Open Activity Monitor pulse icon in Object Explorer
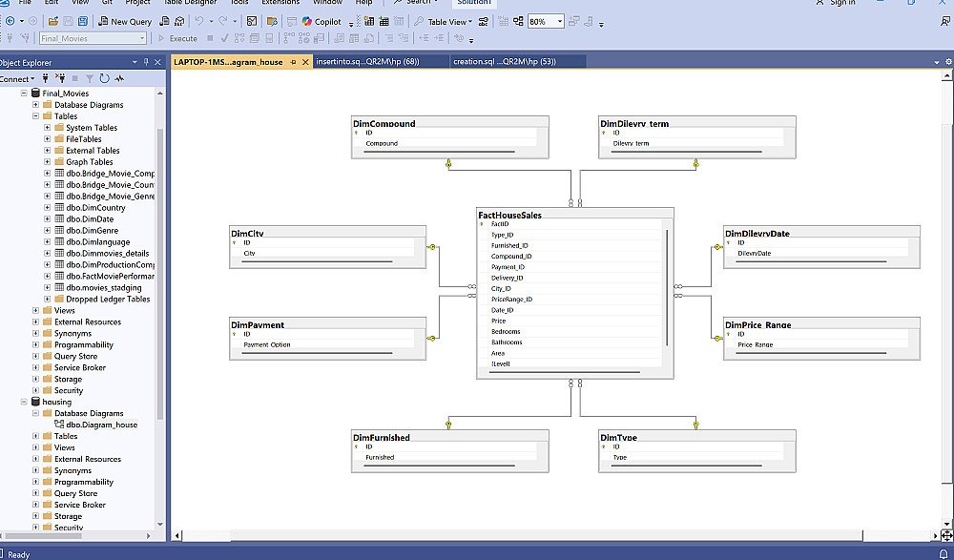Image resolution: width=954 pixels, height=560 pixels. click(119, 78)
